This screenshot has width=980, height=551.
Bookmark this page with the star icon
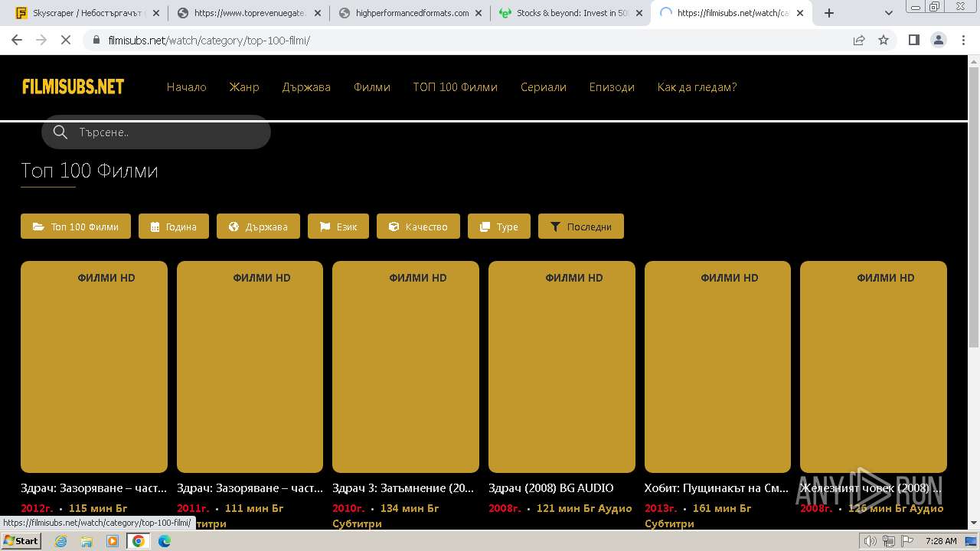click(x=884, y=40)
